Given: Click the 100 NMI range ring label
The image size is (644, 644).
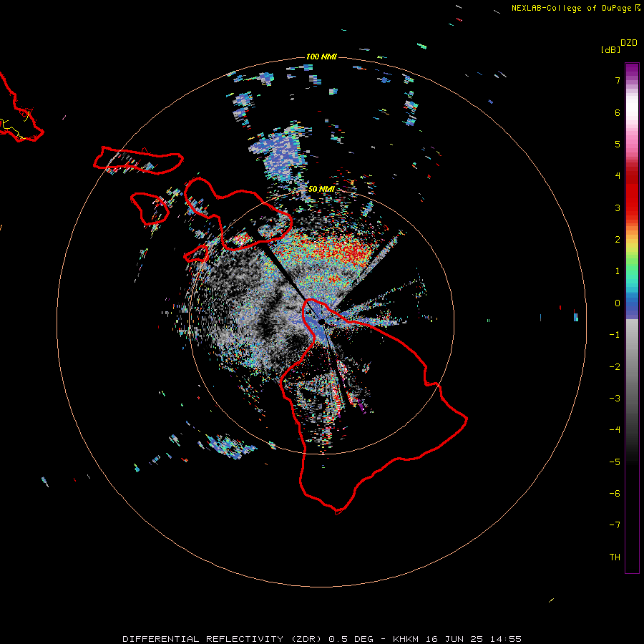Looking at the screenshot, I should [x=321, y=57].
